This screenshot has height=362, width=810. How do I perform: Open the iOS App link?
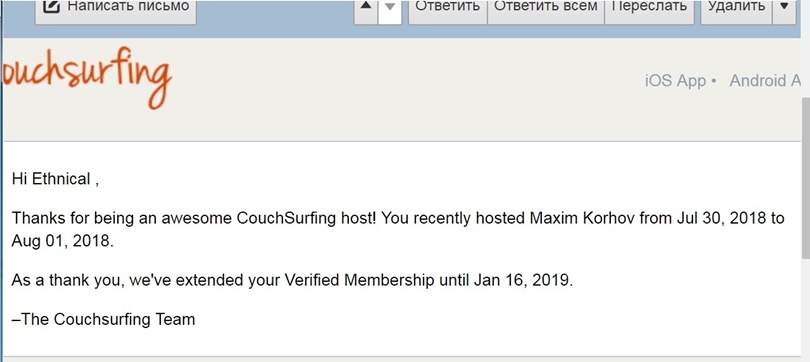[x=676, y=81]
